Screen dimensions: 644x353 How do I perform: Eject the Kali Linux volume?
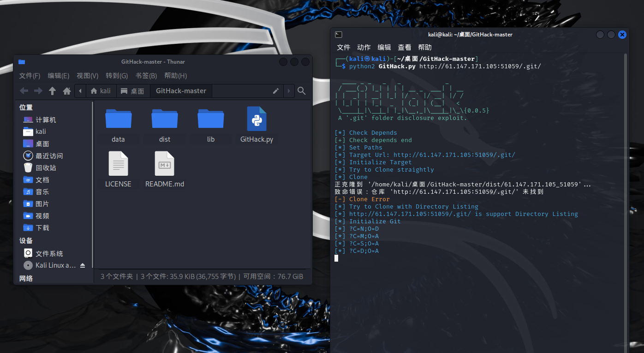coord(83,265)
